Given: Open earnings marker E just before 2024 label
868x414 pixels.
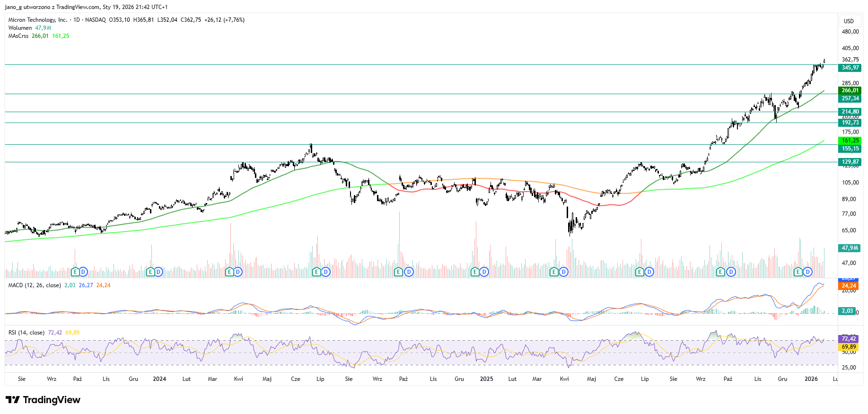Looking at the screenshot, I should [150, 272].
